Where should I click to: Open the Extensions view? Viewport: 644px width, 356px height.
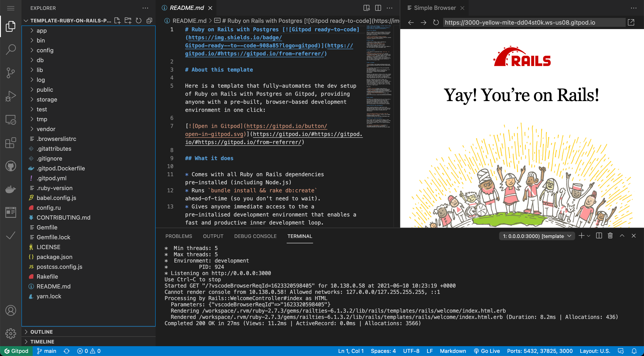[x=11, y=143]
